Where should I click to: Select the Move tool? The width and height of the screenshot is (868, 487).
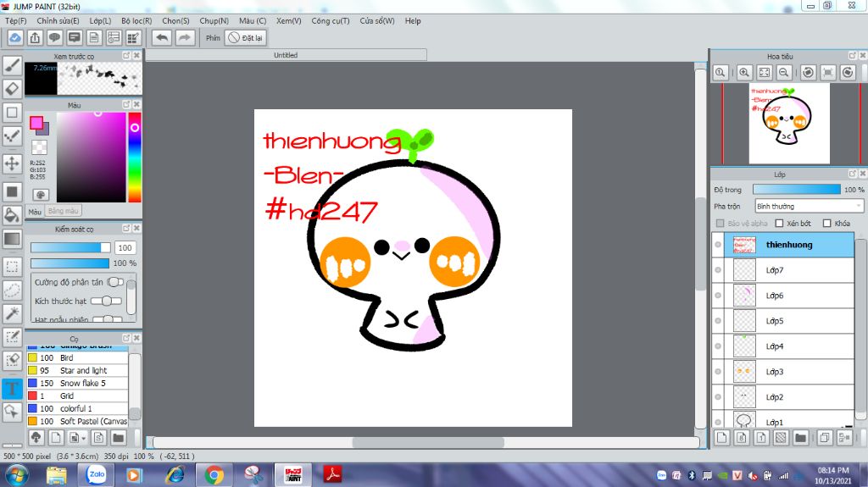[12, 163]
